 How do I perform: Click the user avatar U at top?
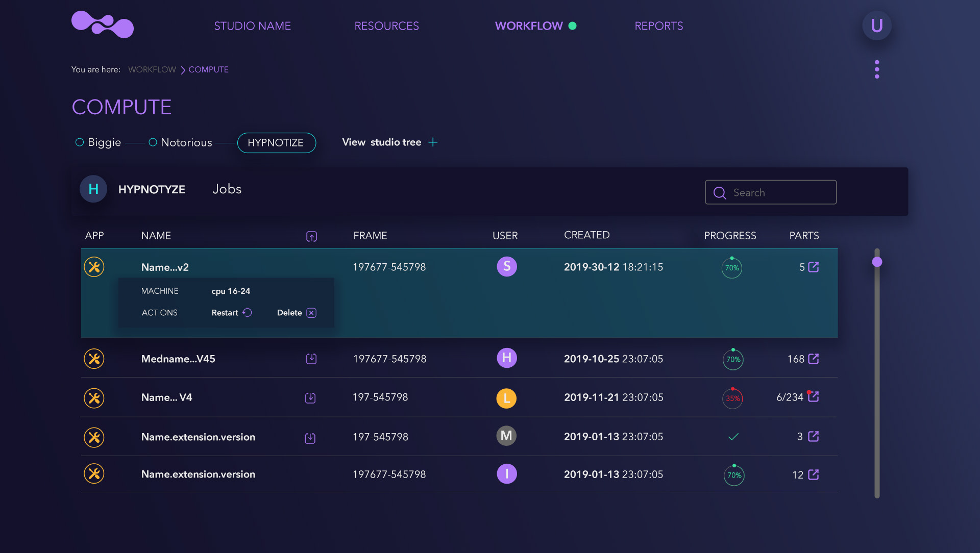tap(876, 26)
